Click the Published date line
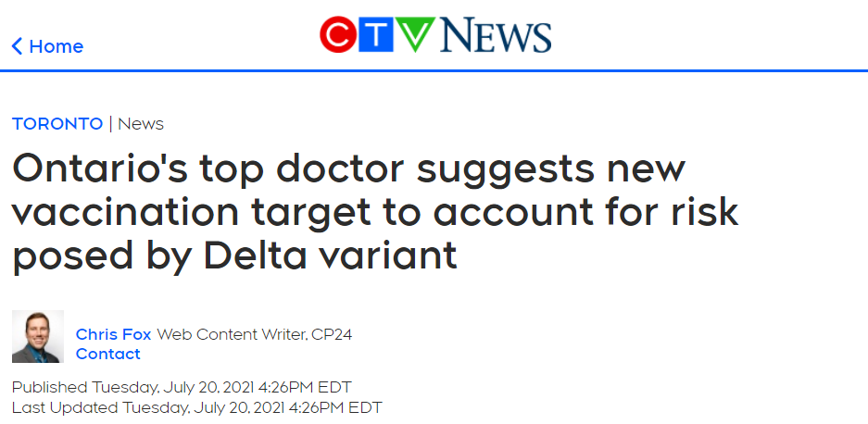 click(182, 387)
